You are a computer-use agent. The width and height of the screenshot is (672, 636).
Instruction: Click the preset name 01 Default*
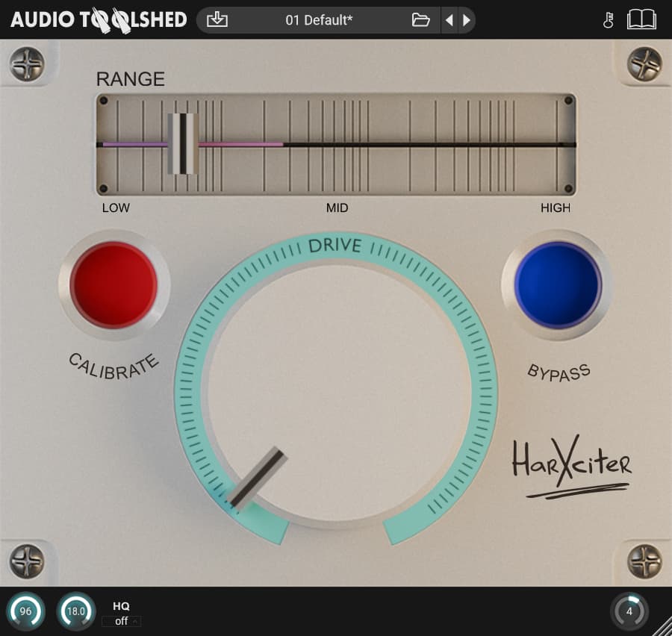click(x=319, y=20)
